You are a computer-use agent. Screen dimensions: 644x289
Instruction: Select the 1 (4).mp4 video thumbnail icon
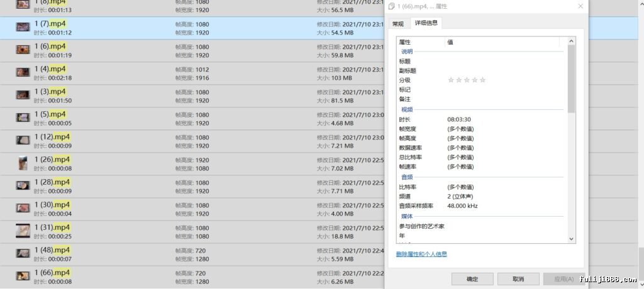tap(23, 72)
